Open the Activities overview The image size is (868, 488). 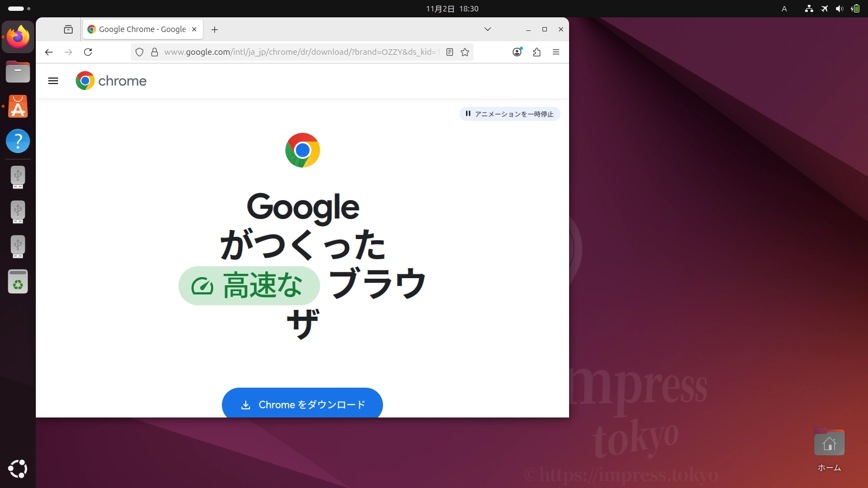click(19, 9)
